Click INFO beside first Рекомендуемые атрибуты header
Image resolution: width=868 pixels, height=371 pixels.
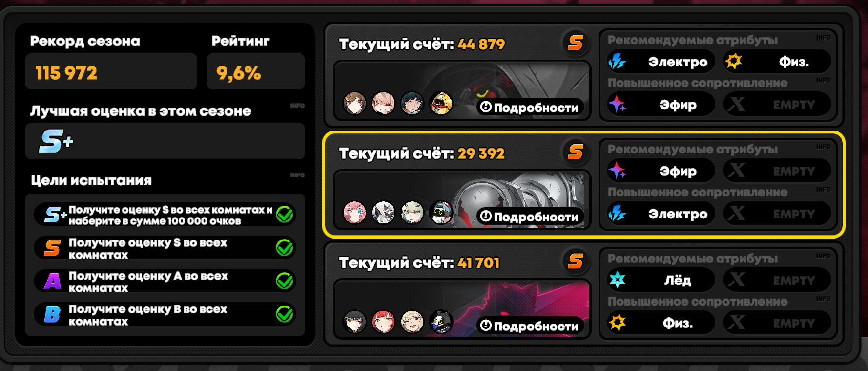[823, 37]
